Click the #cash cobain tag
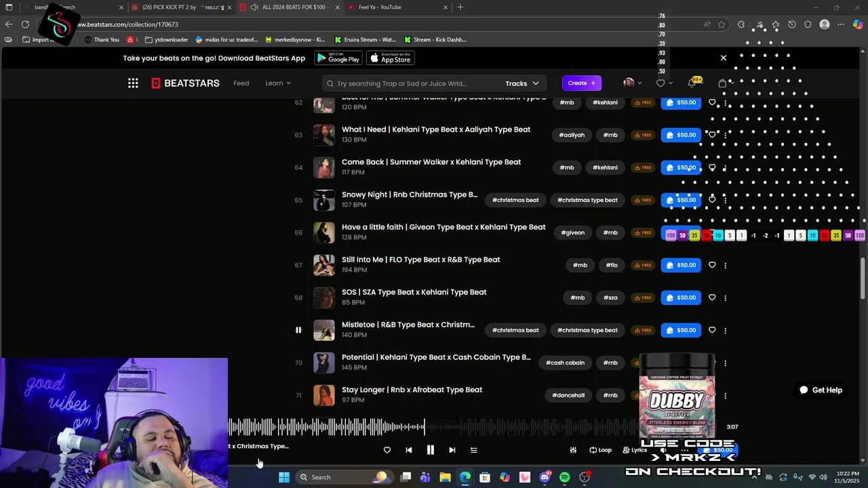The image size is (868, 488). coord(566,363)
